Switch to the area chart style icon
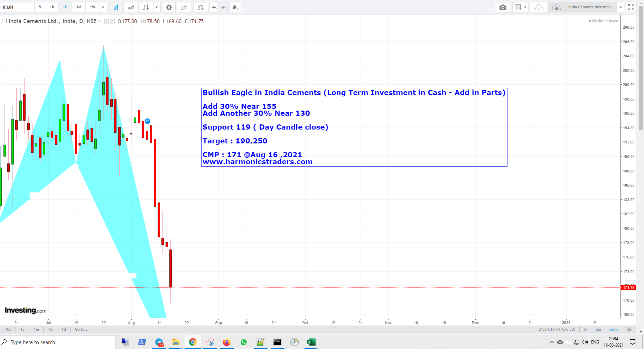The image size is (644, 349). click(131, 7)
